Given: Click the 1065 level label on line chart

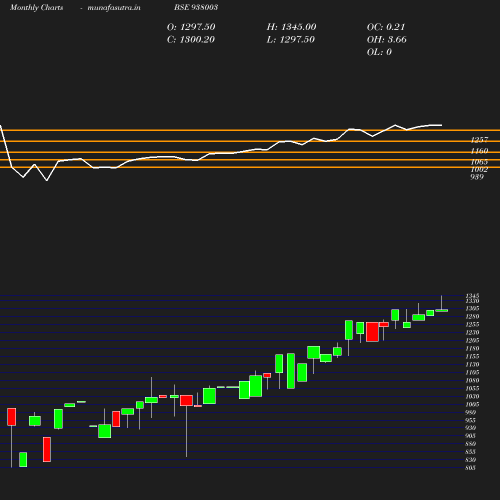Looking at the screenshot, I should pyautogui.click(x=479, y=162).
